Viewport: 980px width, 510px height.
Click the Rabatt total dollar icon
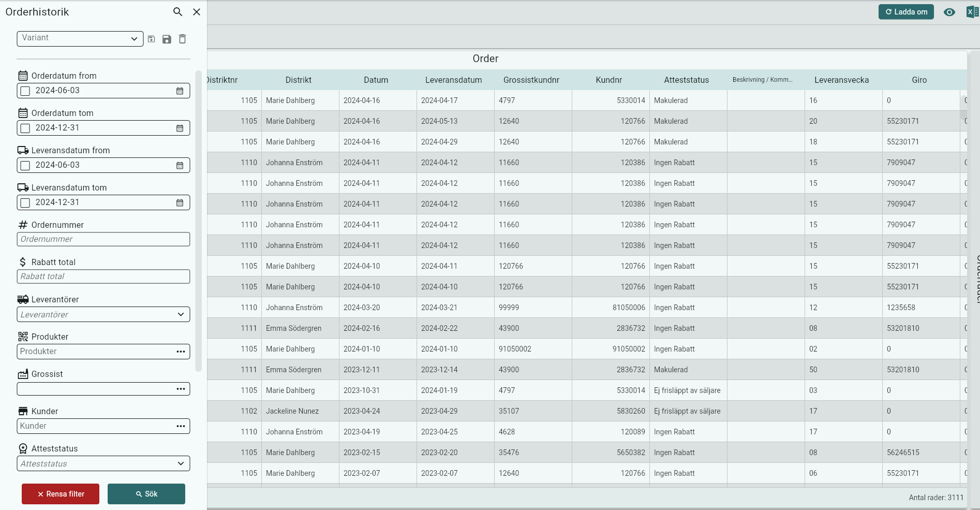tap(23, 262)
